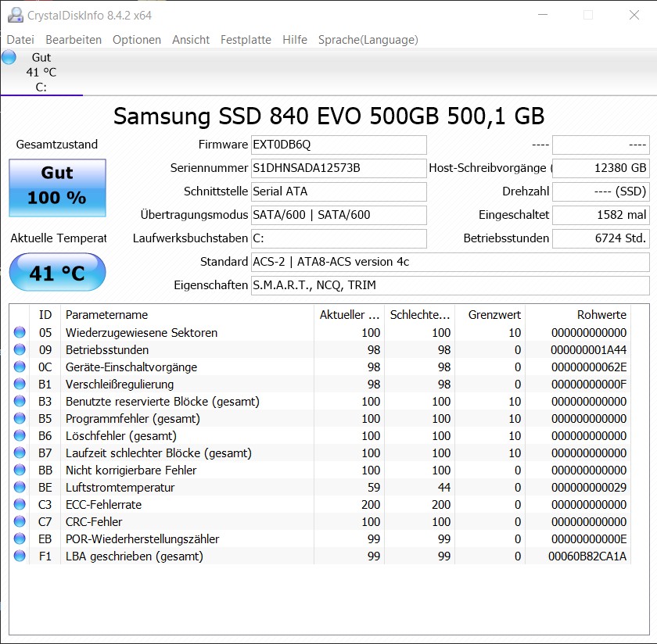Click the disk icon above the C: label

pos(9,56)
